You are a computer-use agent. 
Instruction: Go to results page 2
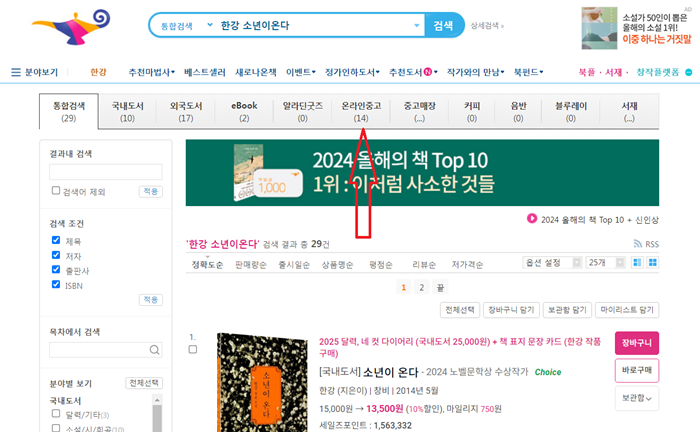421,287
